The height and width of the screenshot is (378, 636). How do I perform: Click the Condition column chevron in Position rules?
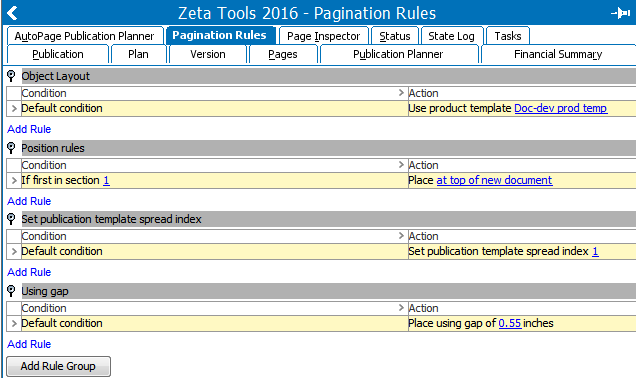tap(401, 165)
